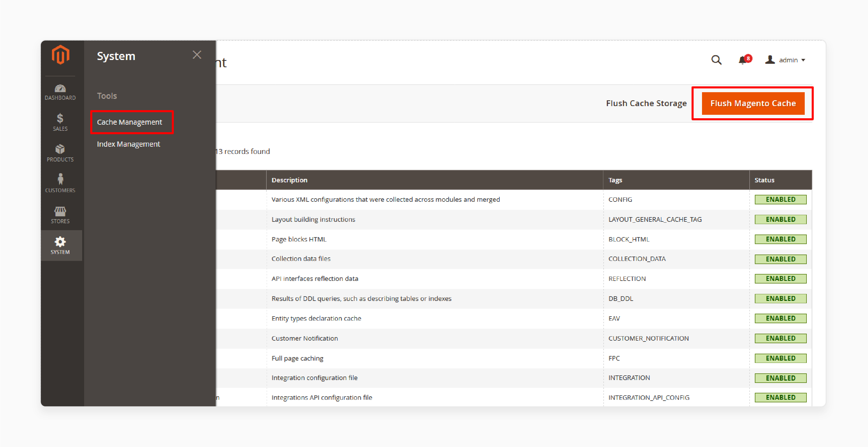Open the search magnifier icon
Viewport: 868px width, 447px height.
coord(716,60)
